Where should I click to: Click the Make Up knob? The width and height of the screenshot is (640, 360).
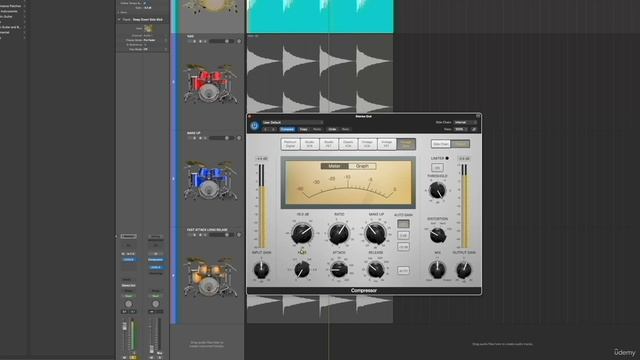click(x=376, y=233)
